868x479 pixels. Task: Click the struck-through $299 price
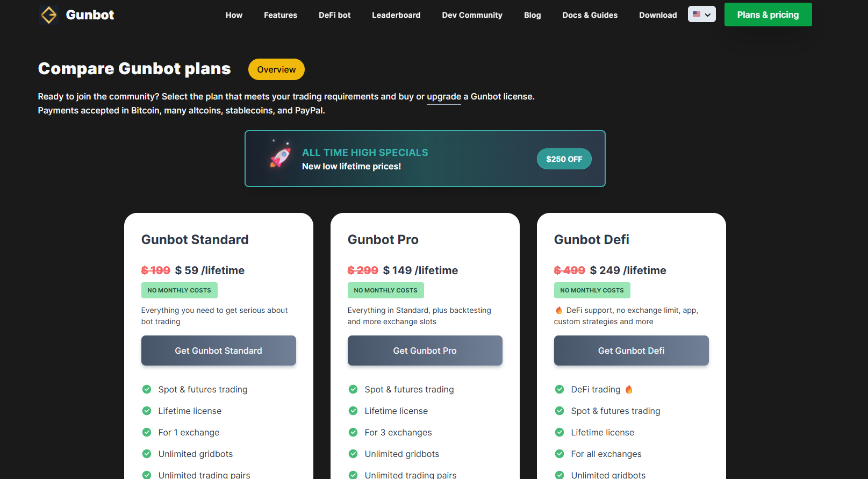363,270
